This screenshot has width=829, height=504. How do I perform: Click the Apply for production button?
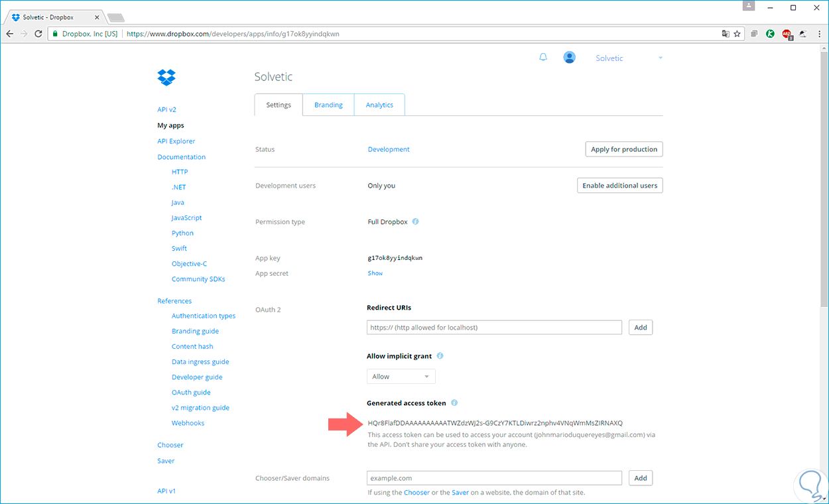[624, 149]
